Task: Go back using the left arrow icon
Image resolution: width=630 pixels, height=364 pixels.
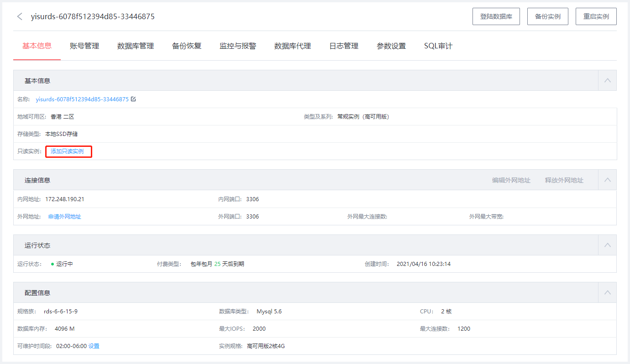Action: (20, 17)
